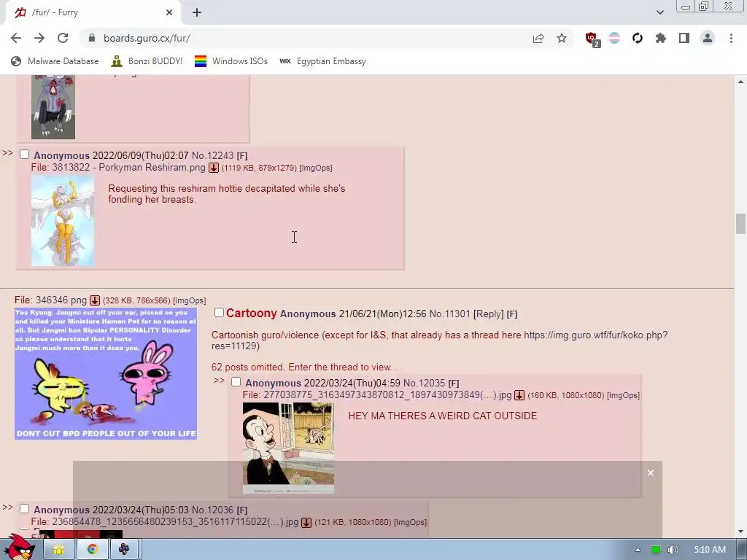Image resolution: width=747 pixels, height=560 pixels.
Task: Open the tab search chevron
Action: pos(659,12)
